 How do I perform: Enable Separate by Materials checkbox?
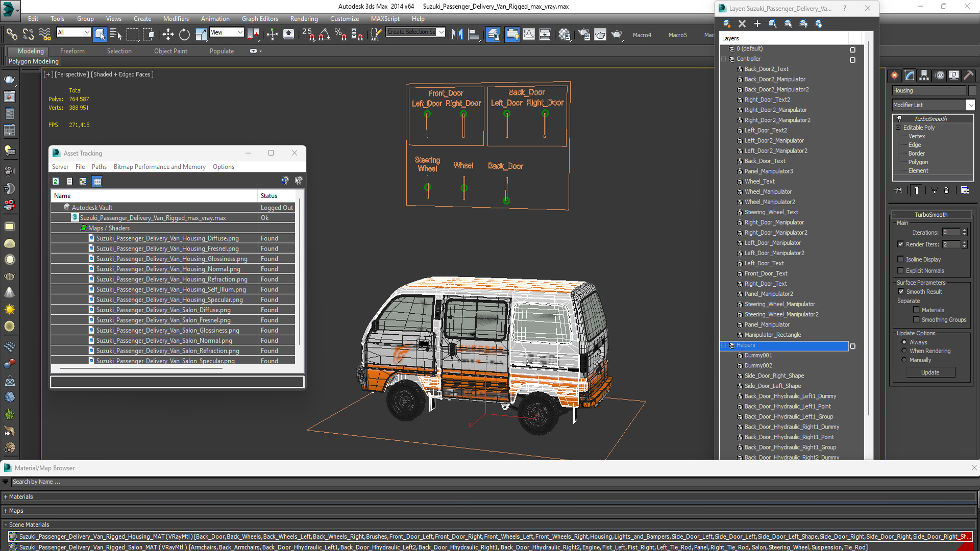tap(917, 310)
